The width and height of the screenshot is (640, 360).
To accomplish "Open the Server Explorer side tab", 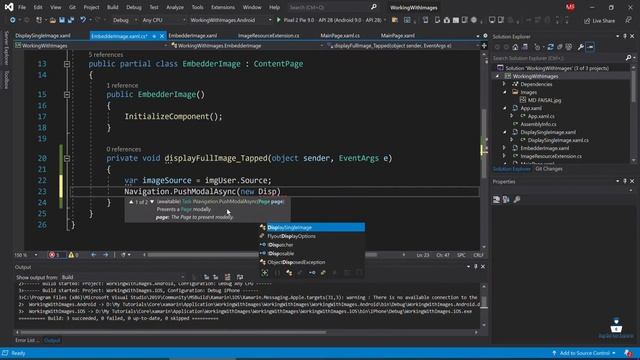I will point(6,48).
